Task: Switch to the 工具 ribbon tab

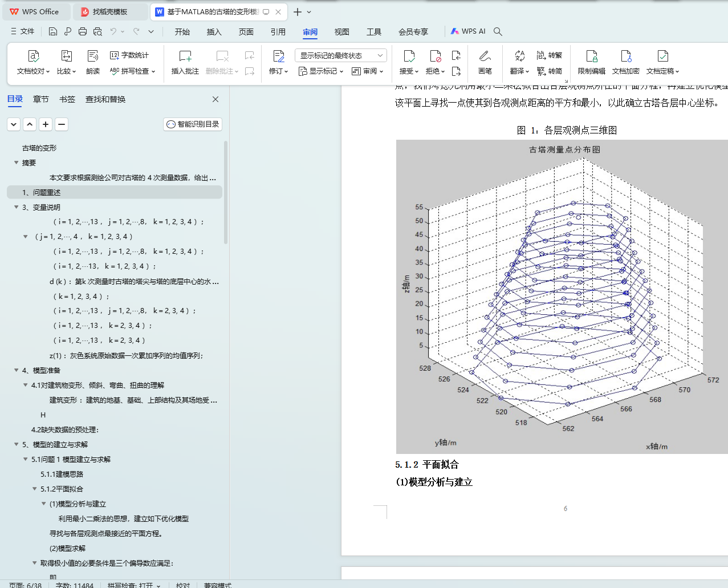Action: 374,32
